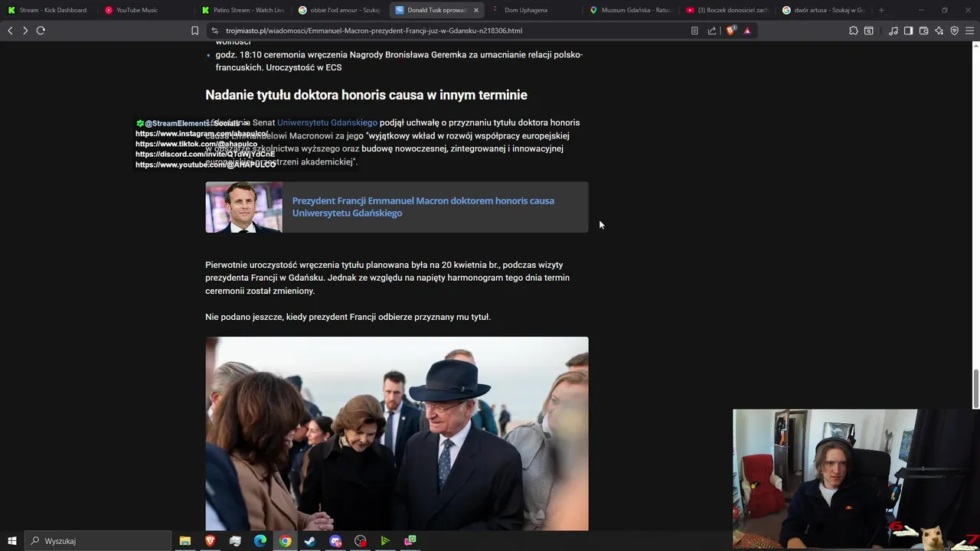Screen dimensions: 980x551
Task: Open Microsoft Edge from taskbar
Action: (260, 541)
